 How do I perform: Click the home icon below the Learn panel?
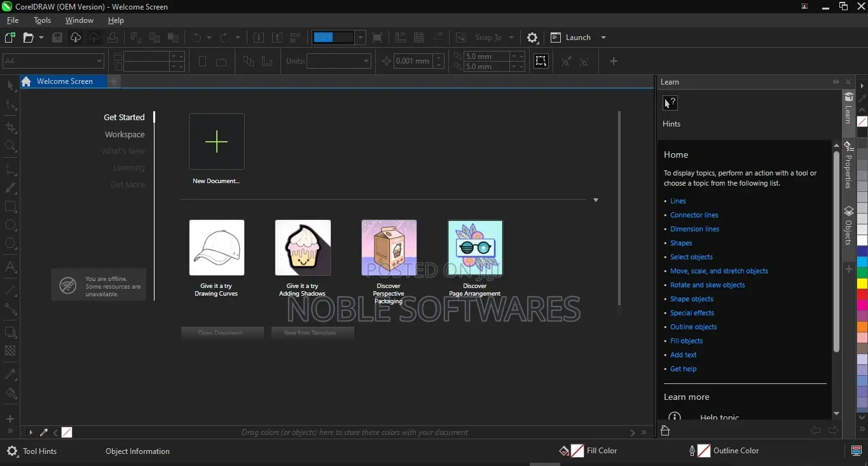tap(665, 431)
